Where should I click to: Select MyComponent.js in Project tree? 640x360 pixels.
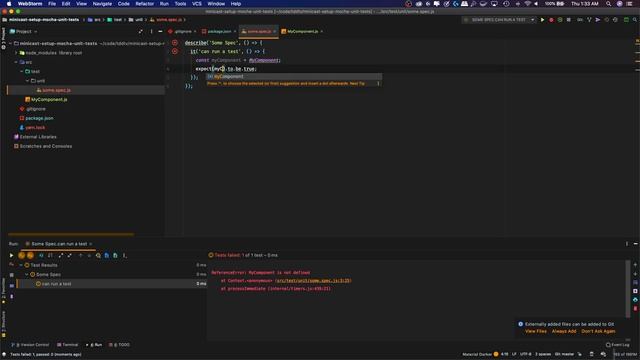pyautogui.click(x=46, y=100)
